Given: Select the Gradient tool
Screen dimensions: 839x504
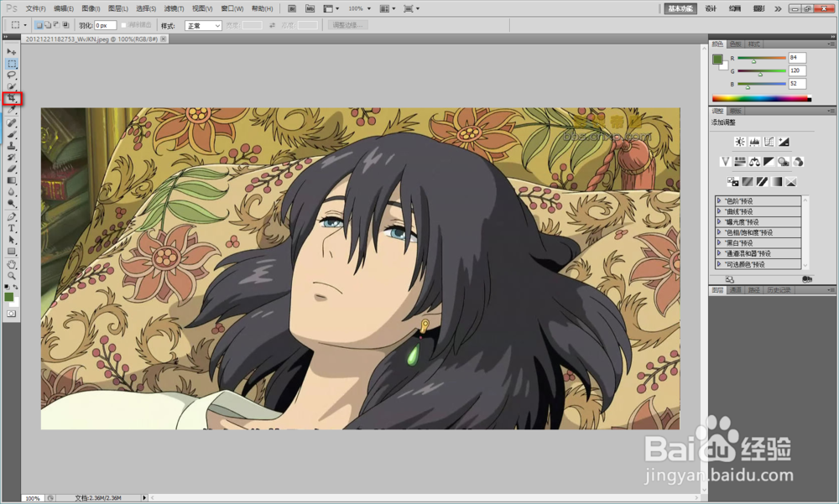Looking at the screenshot, I should 11,180.
